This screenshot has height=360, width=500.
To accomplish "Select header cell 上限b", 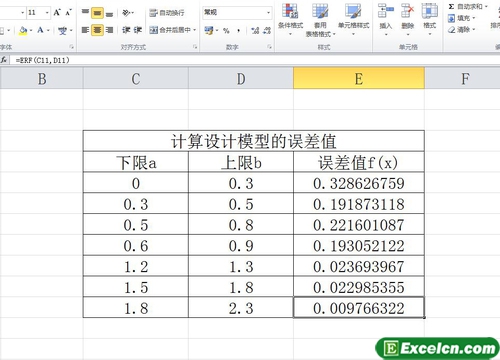I will [x=241, y=162].
